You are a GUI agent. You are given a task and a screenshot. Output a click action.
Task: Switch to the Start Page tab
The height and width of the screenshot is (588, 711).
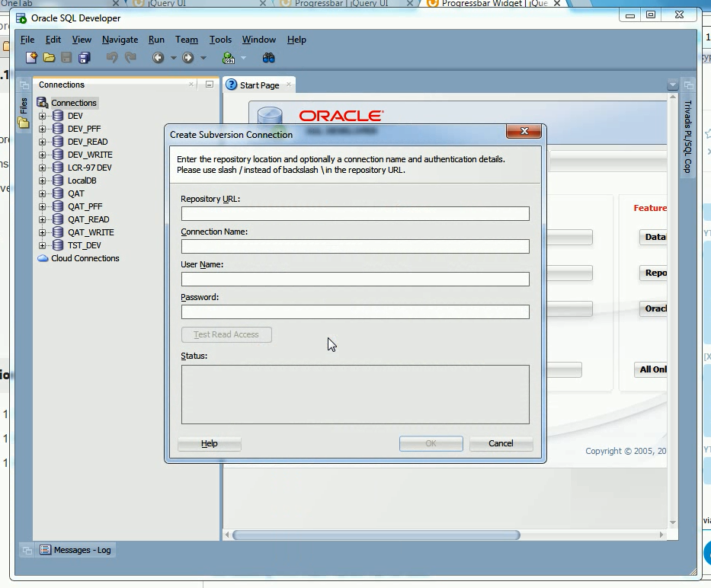(259, 85)
